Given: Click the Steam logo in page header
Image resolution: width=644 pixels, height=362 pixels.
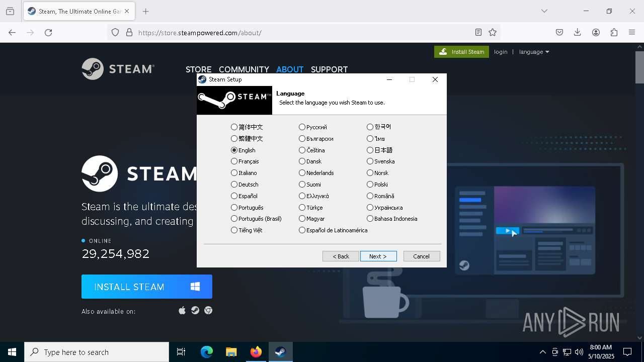Looking at the screenshot, I should [x=118, y=69].
